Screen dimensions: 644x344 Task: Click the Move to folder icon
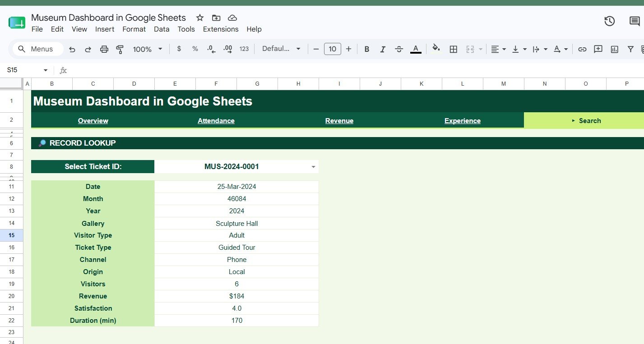[x=216, y=18]
